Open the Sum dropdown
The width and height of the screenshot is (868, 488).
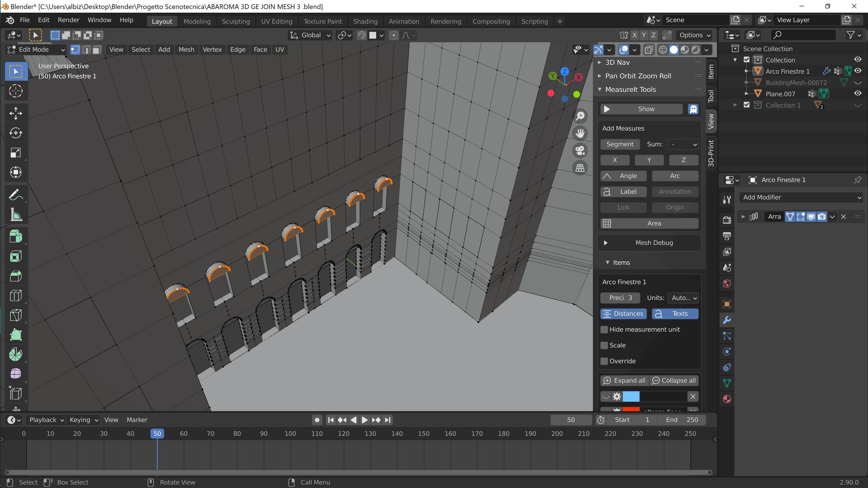coord(683,144)
